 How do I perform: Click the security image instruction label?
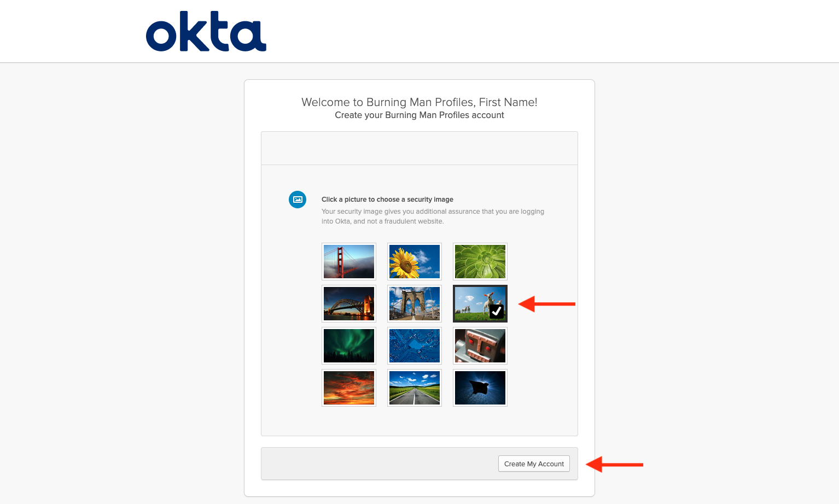387,200
